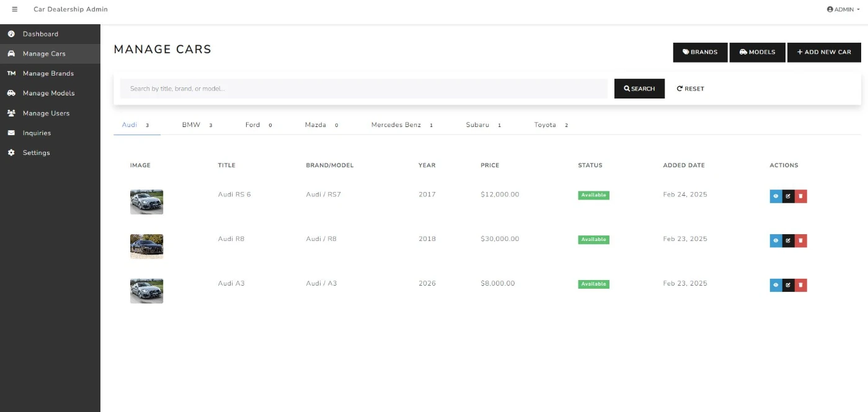868x412 pixels.
Task: Click the edit icon for Audi RS 6
Action: click(788, 196)
